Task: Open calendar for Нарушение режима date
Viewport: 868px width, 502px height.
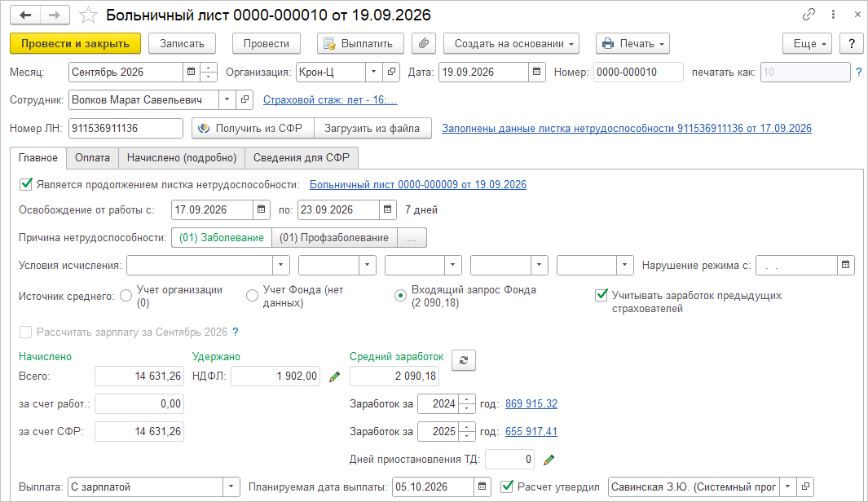Action: tap(845, 265)
